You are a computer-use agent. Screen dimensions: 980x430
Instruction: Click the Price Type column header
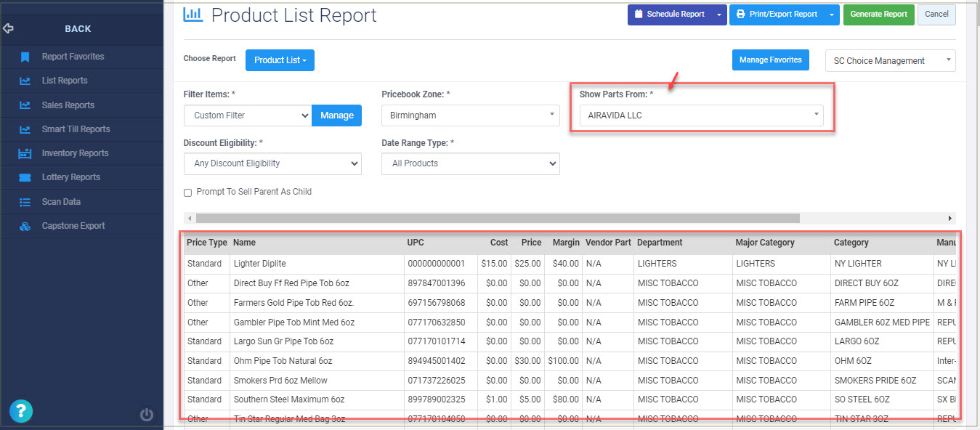(207, 243)
